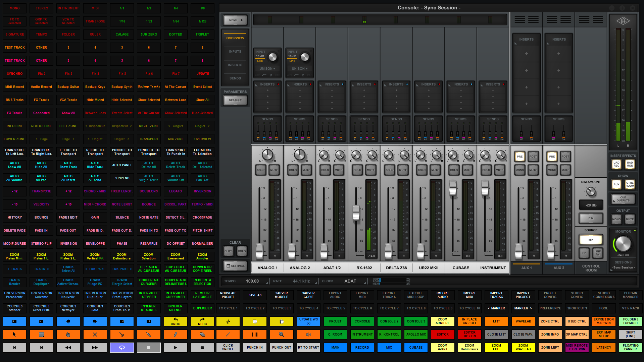Image resolution: width=644 pixels, height=362 pixels.
Task: Select the orange arrow pointer tool
Action: (14, 335)
